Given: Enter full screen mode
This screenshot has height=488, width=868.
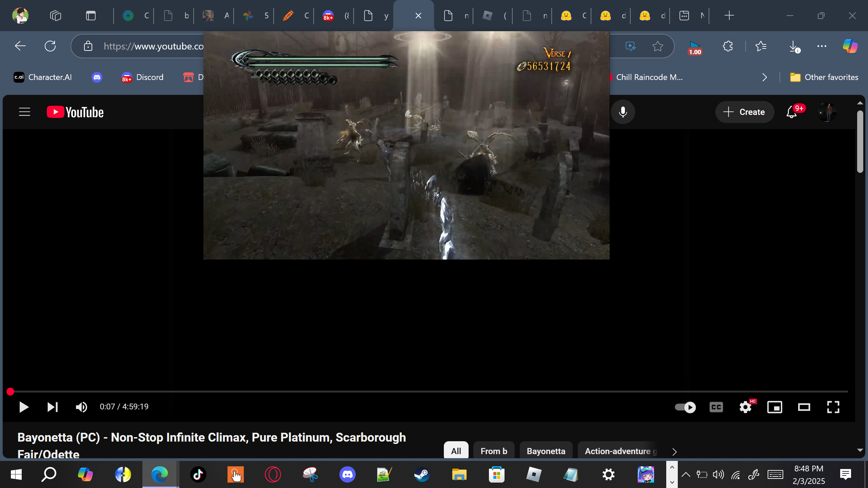Looking at the screenshot, I should click(x=833, y=407).
